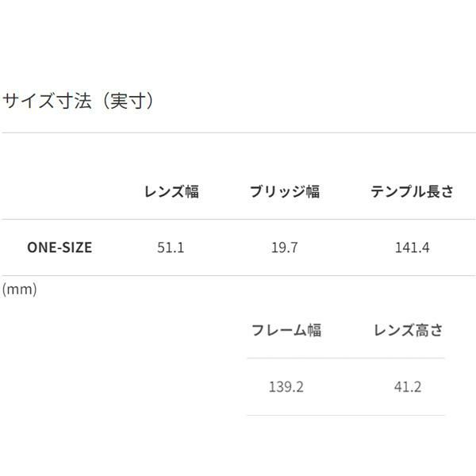Click the divider line below the サイズ寸法 heading
The width and height of the screenshot is (476, 476).
tap(238, 132)
